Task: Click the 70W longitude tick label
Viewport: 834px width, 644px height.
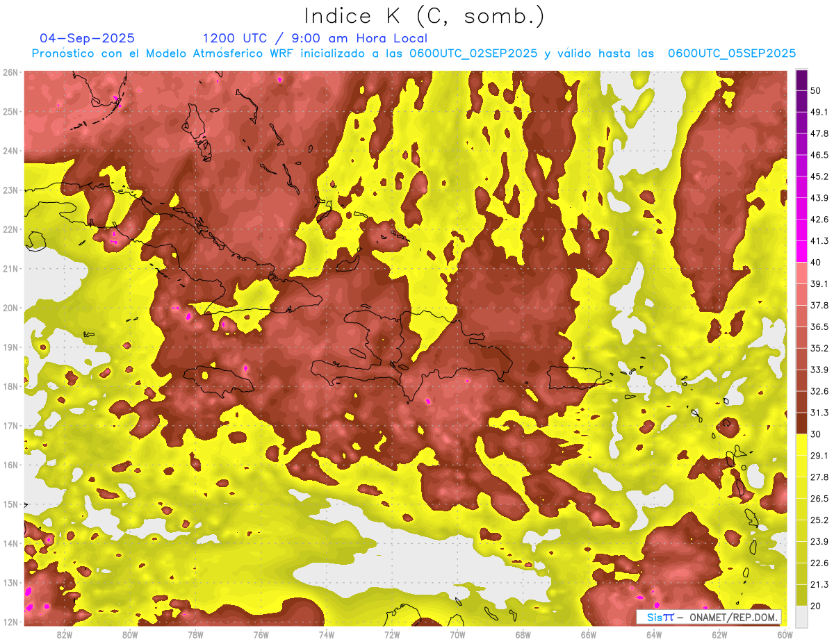Action: click(x=457, y=634)
